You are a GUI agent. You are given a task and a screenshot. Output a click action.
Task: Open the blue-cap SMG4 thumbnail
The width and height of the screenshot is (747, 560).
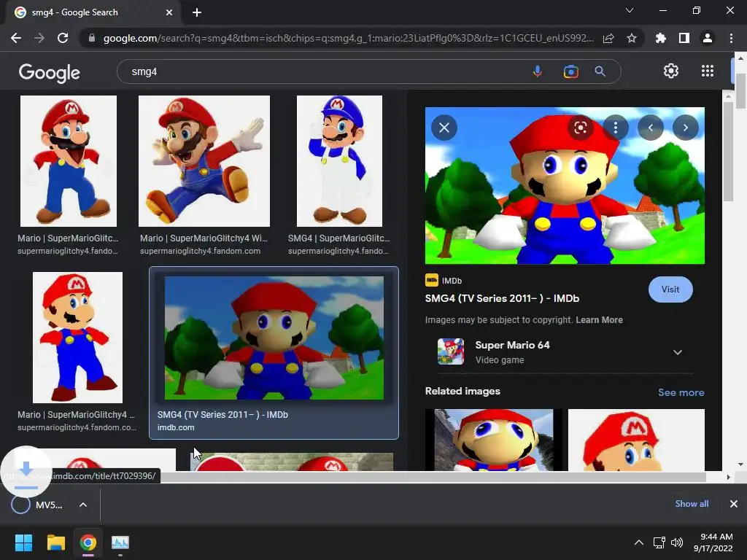(x=339, y=161)
